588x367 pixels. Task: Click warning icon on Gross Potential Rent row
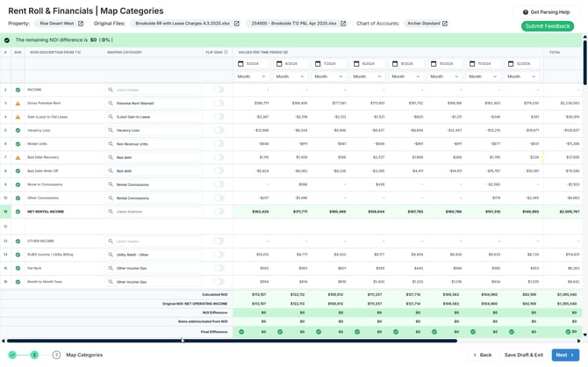[18, 104]
